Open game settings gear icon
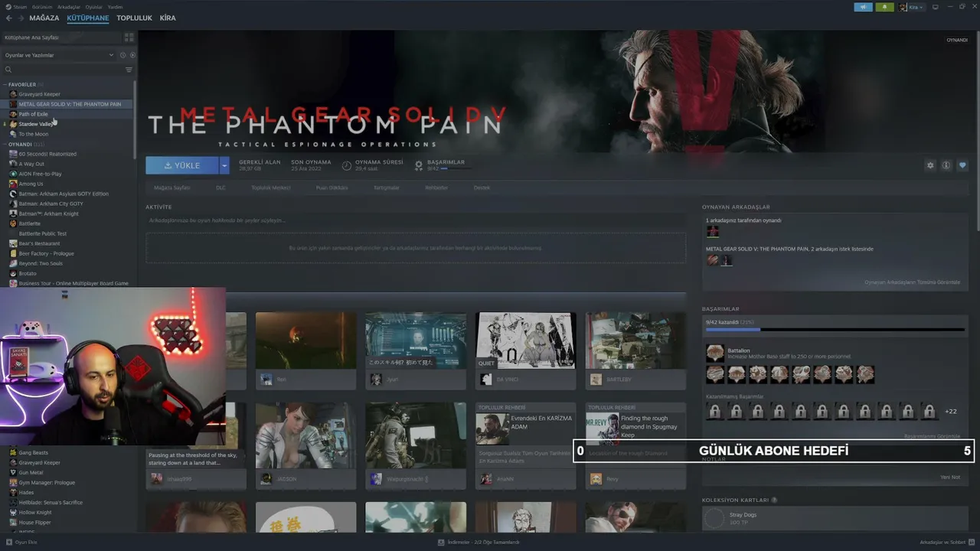 [930, 165]
